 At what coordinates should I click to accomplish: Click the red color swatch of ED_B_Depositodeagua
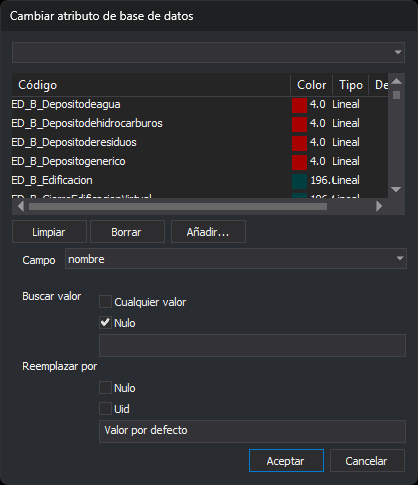click(x=299, y=105)
